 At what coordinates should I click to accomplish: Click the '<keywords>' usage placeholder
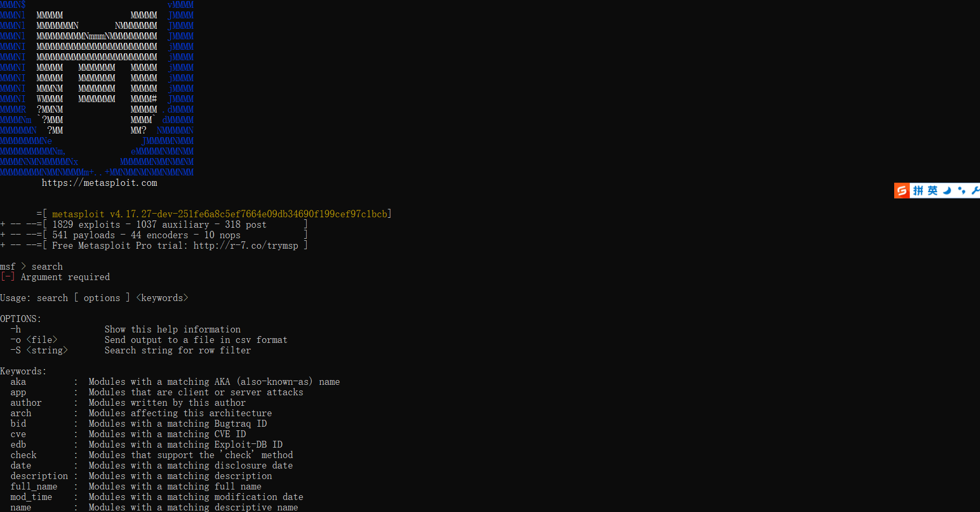click(x=162, y=298)
